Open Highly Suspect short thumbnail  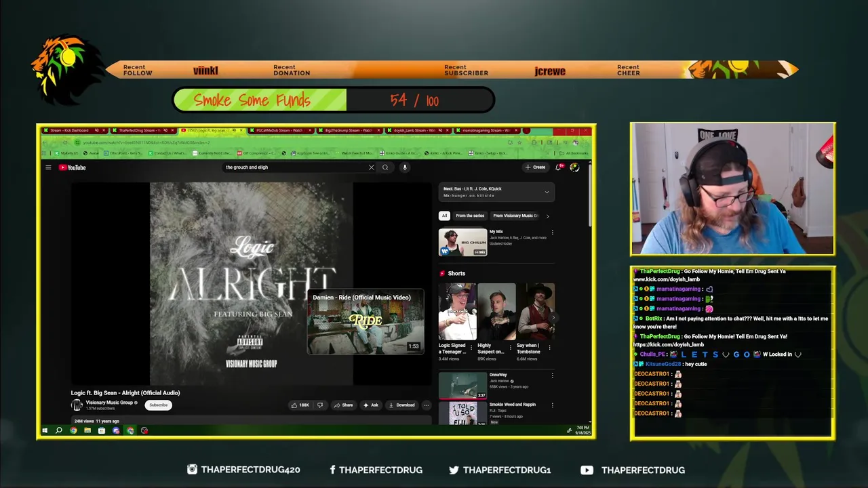(x=496, y=312)
